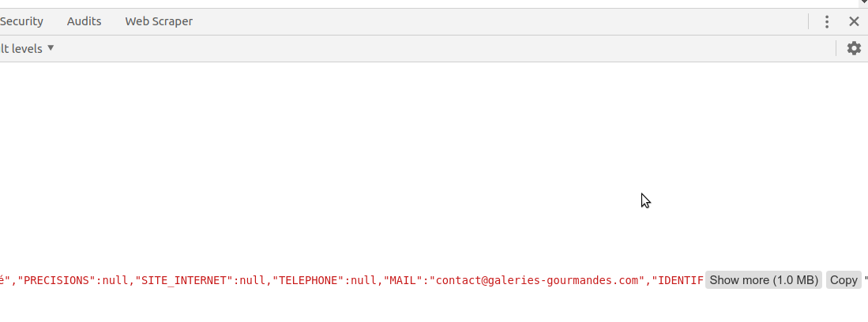The height and width of the screenshot is (322, 868).
Task: Click the "SITE_INTERNET" key in output
Action: [184, 280]
